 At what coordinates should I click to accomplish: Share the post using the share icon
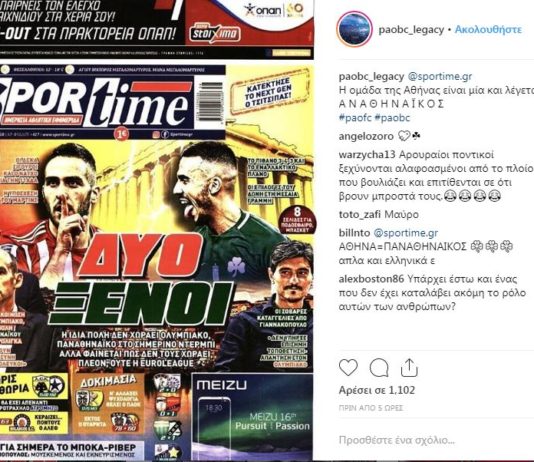[409, 368]
